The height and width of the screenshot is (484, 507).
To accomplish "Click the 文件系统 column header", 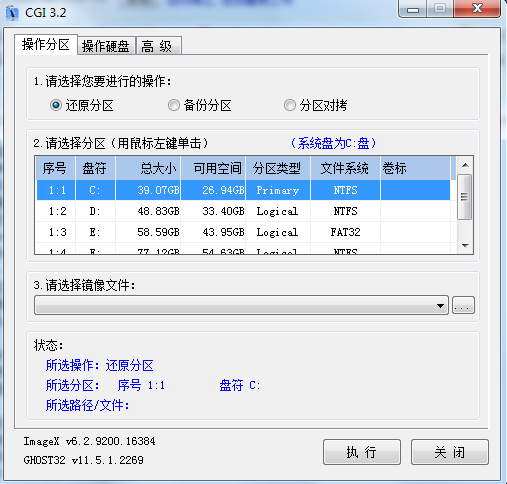I will tap(345, 168).
